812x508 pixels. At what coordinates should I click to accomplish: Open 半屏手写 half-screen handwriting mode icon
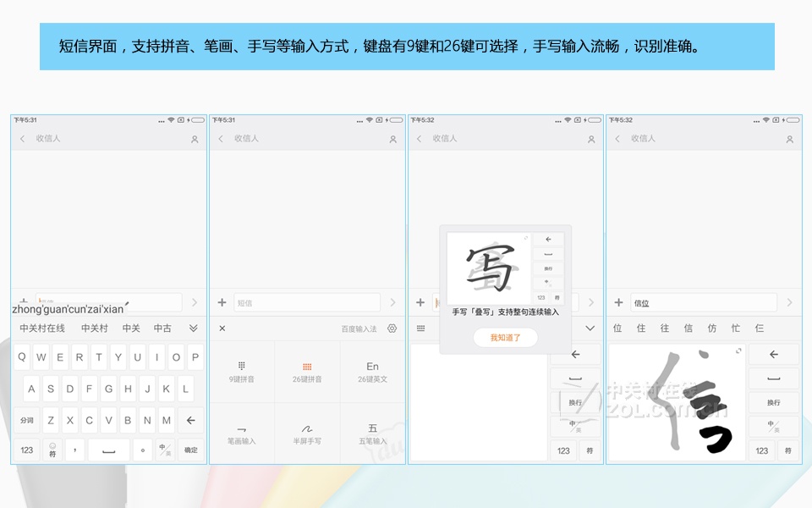pyautogui.click(x=307, y=433)
